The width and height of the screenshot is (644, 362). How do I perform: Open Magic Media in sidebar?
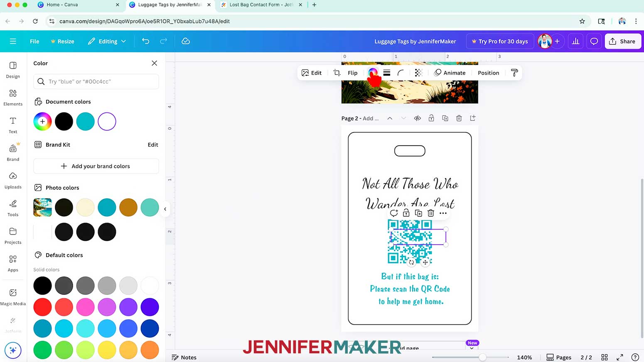coord(13,297)
